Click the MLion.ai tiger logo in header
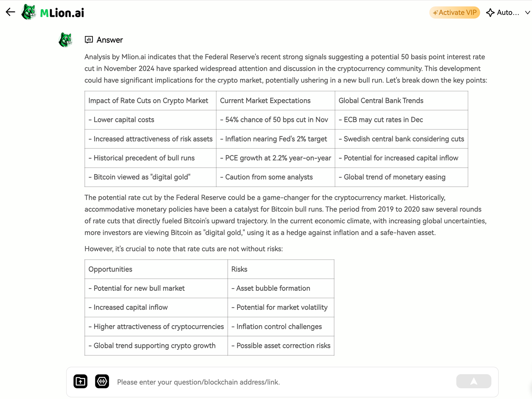 (x=29, y=12)
